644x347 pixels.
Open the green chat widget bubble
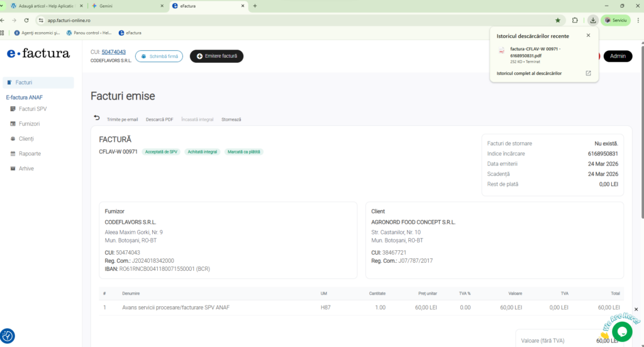[621, 331]
